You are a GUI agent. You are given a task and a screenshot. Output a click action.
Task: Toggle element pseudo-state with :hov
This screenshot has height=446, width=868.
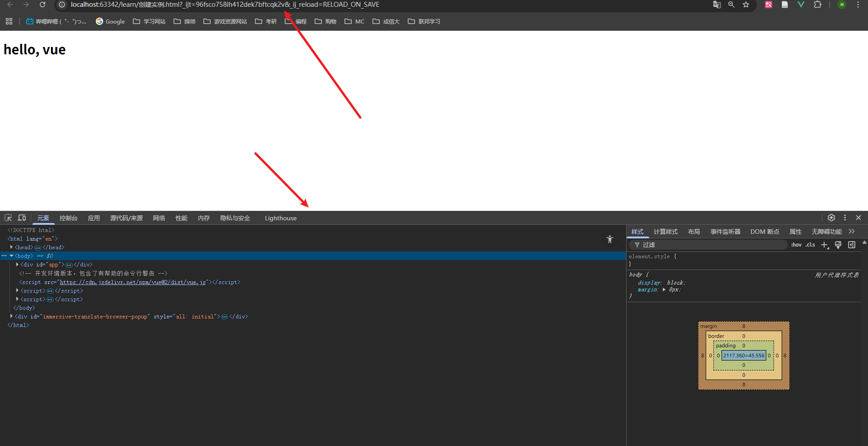(796, 245)
